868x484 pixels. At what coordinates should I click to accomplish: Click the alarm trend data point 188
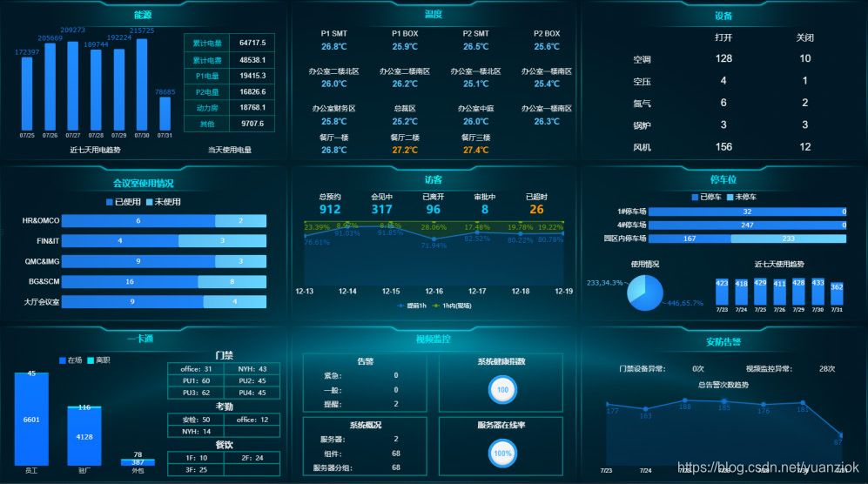[685, 400]
